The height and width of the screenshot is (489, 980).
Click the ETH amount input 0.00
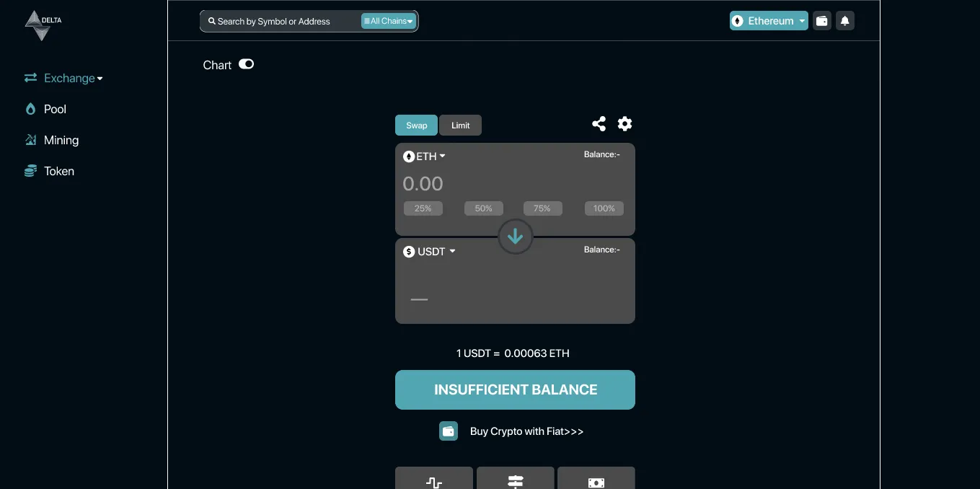pyautogui.click(x=423, y=184)
